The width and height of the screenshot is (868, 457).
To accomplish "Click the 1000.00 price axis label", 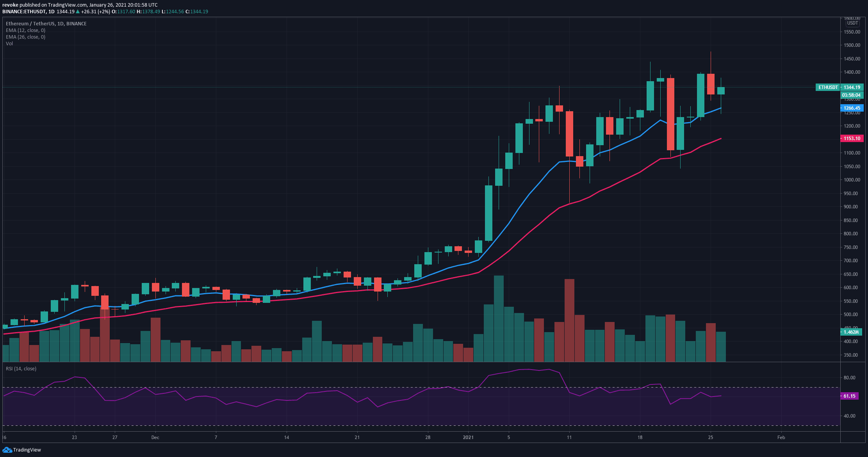I will (852, 180).
